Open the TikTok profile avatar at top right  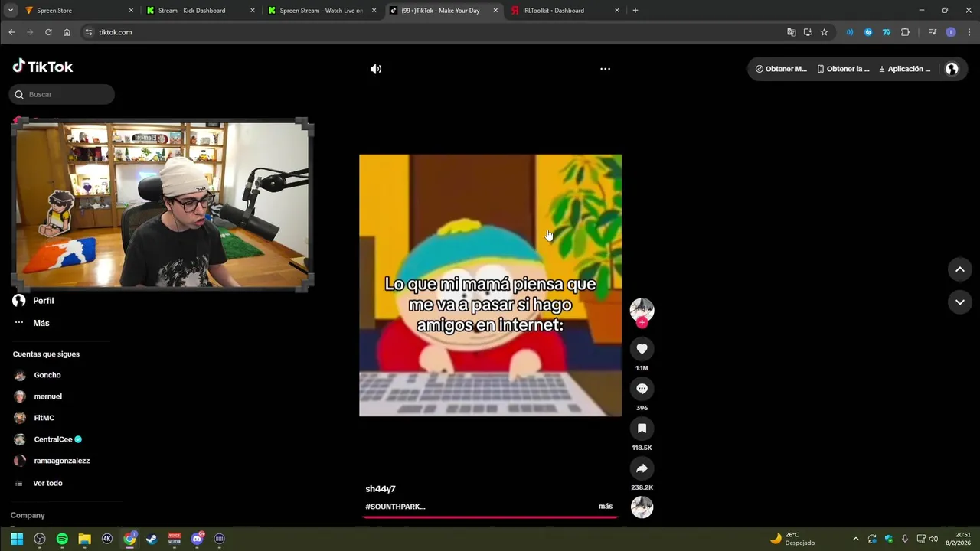pos(952,69)
